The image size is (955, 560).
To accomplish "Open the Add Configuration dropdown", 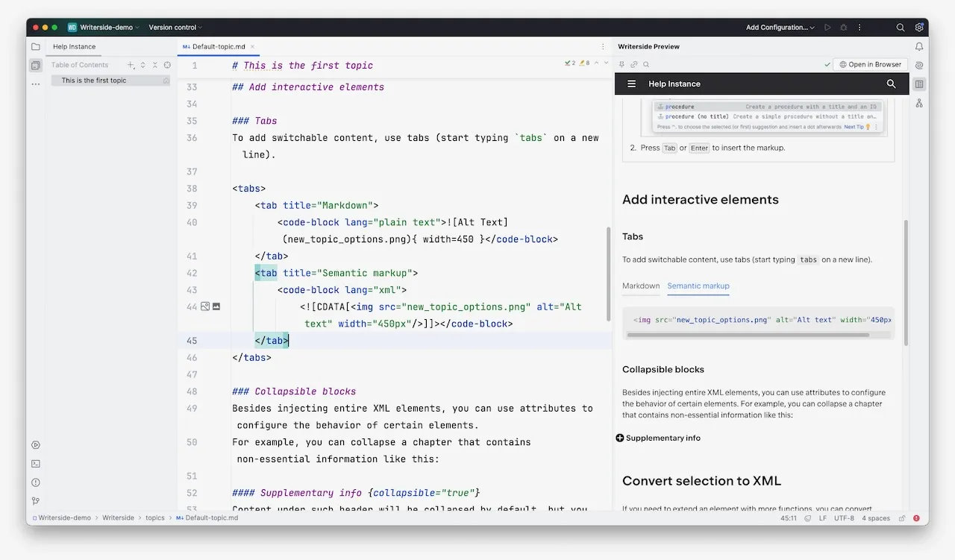I will tap(780, 28).
